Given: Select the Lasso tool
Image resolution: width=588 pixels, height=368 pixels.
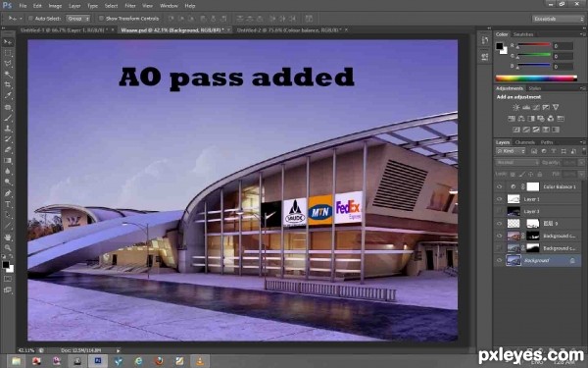Looking at the screenshot, I should (8, 64).
